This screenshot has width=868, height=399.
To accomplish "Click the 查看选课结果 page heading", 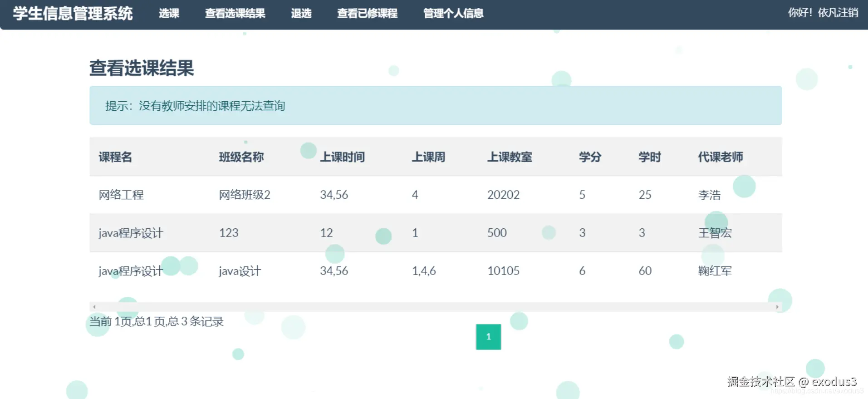I will pos(142,68).
